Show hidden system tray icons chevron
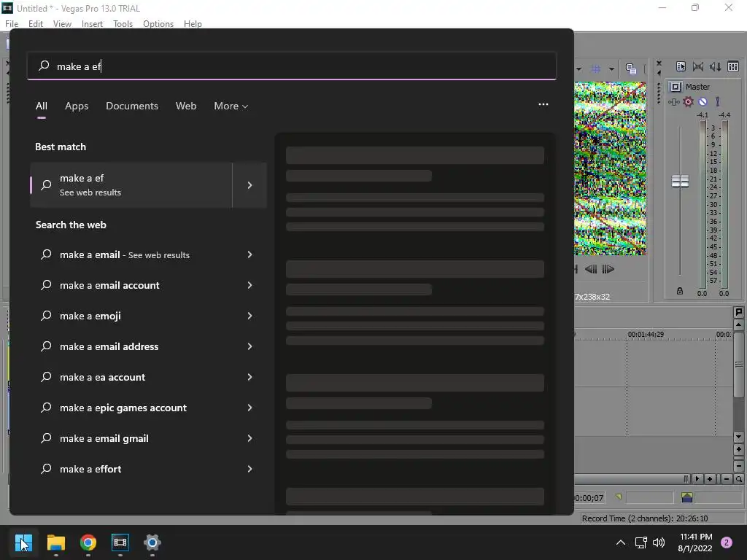747x560 pixels. pyautogui.click(x=621, y=542)
